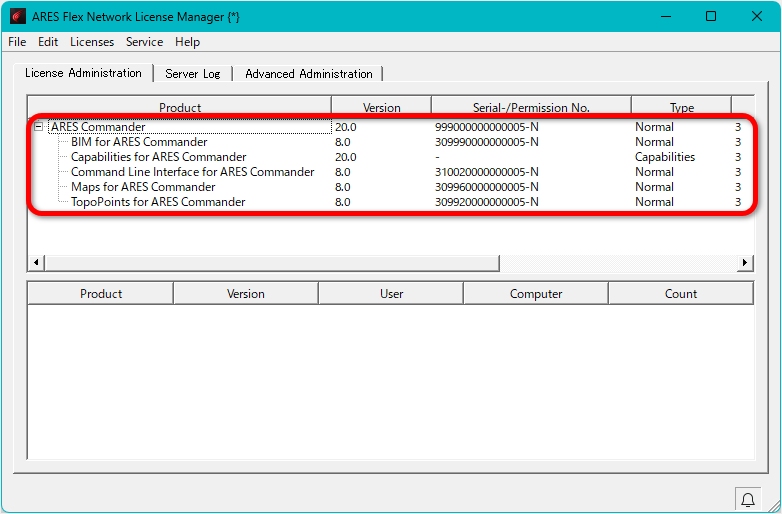Click the Type column header
782x514 pixels.
click(x=681, y=107)
